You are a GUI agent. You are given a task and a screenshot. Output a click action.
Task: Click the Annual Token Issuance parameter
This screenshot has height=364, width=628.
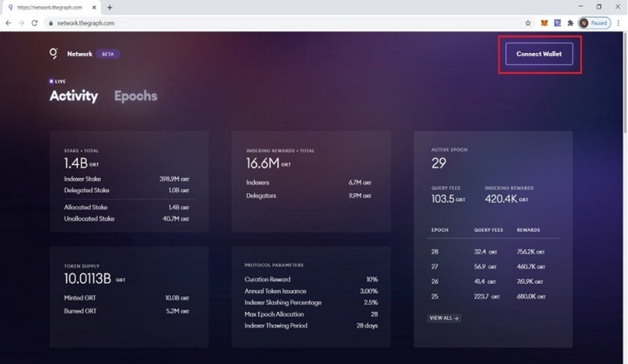(x=311, y=291)
